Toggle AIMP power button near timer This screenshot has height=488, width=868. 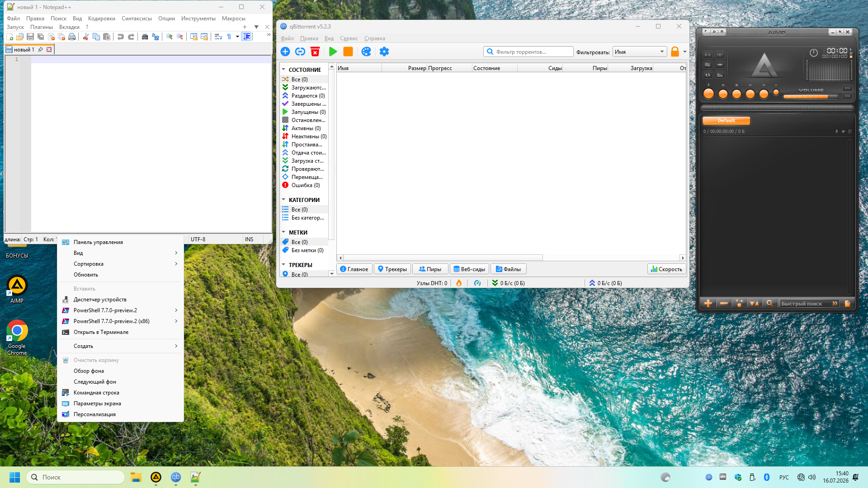tap(814, 53)
